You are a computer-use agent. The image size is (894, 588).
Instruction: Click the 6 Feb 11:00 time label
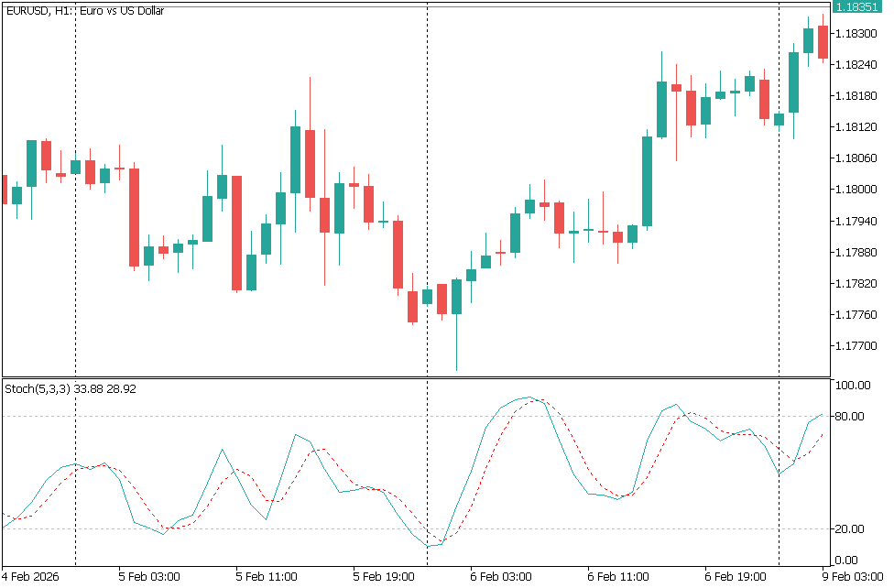pyautogui.click(x=617, y=577)
